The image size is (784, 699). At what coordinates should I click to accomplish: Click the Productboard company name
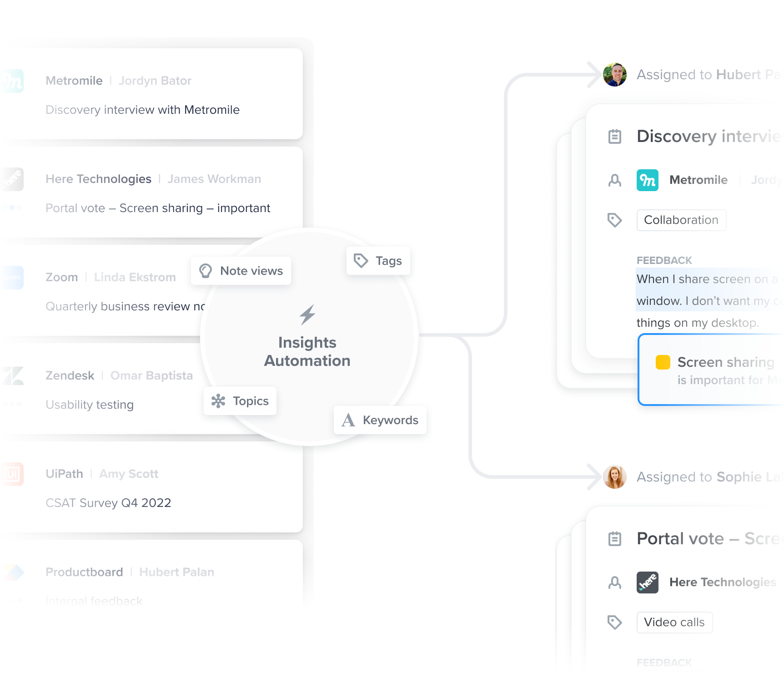pos(85,572)
